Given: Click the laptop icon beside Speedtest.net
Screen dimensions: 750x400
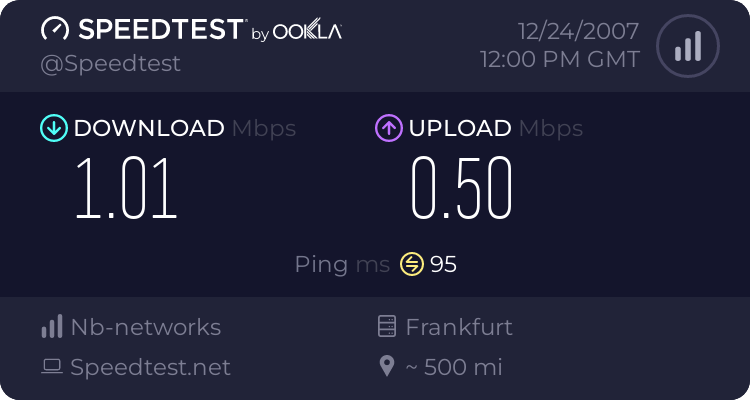Looking at the screenshot, I should coord(52,367).
